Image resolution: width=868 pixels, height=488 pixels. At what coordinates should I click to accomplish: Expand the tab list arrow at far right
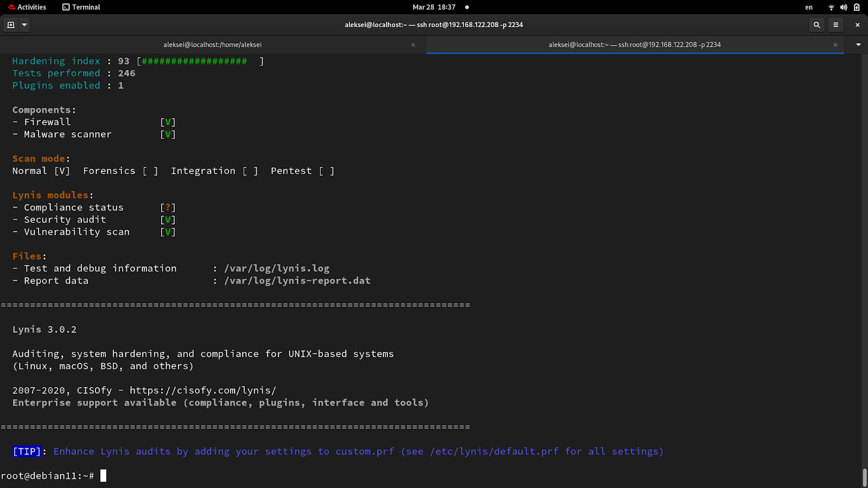(x=858, y=45)
